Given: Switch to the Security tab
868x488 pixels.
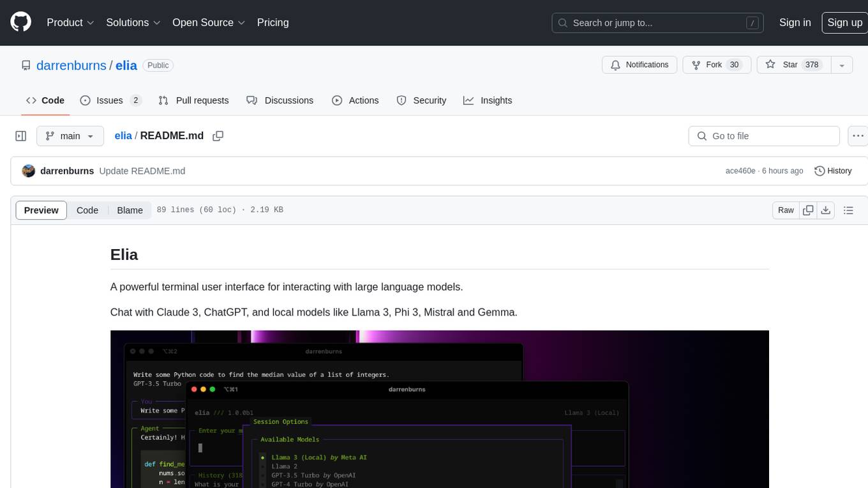Looking at the screenshot, I should [421, 100].
